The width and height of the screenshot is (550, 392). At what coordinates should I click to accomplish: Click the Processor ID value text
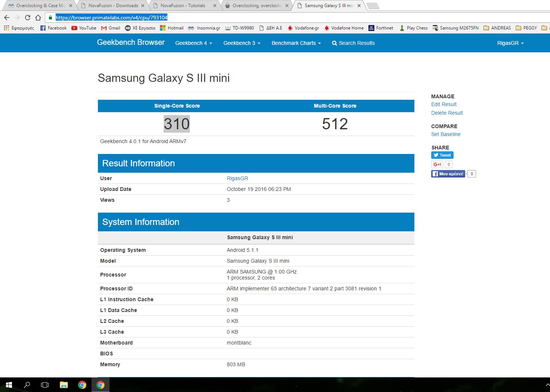[x=304, y=288]
